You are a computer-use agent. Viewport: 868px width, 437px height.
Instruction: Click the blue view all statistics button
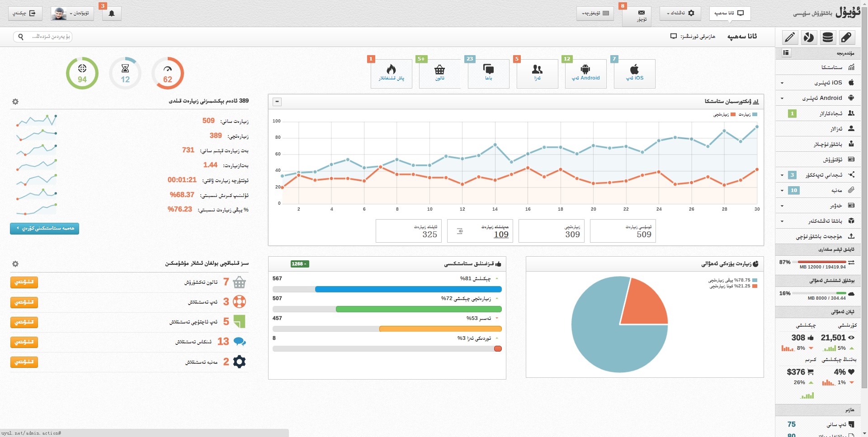click(x=44, y=229)
